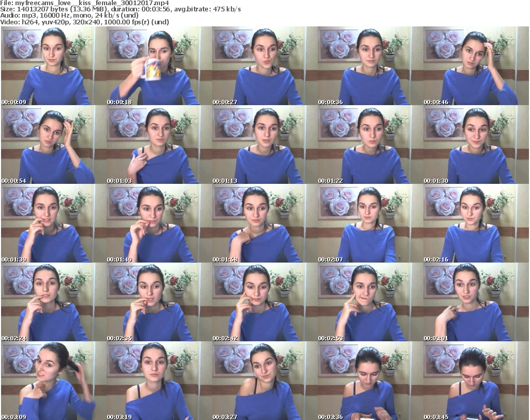Select the thumbnail stamped 00:01:22
Image resolution: width=530 pixels, height=420 pixels.
pos(370,144)
